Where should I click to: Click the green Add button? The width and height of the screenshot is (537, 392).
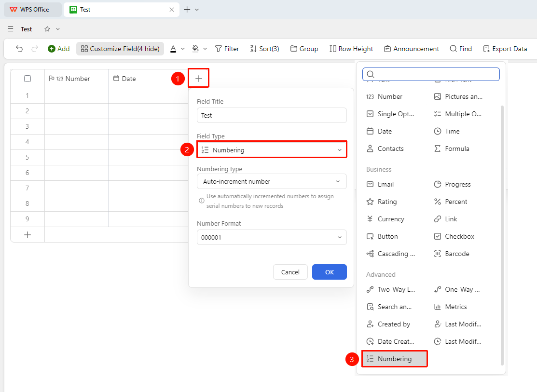point(58,49)
